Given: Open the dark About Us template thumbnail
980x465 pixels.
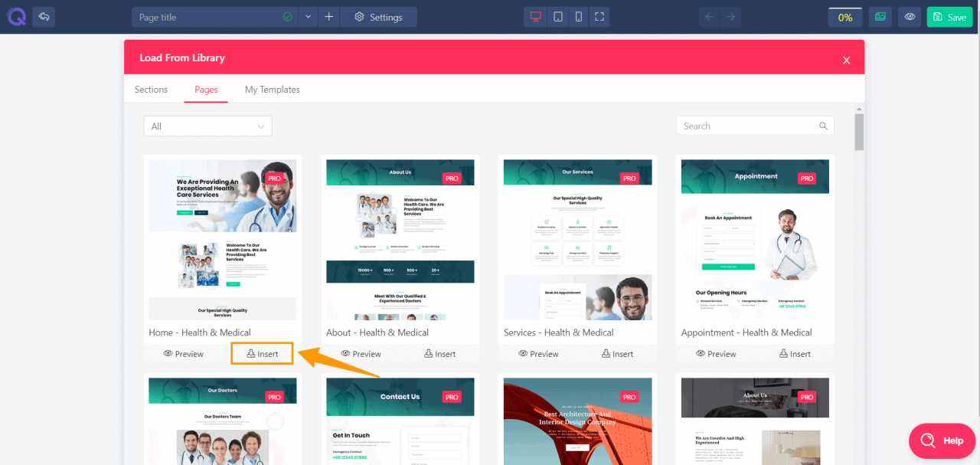Looking at the screenshot, I should (x=755, y=421).
